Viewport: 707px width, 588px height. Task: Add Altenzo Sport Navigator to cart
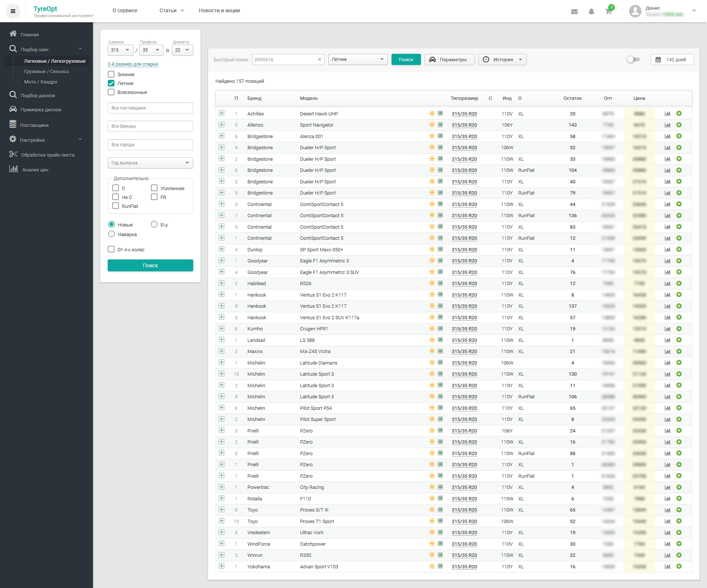pyautogui.click(x=679, y=125)
